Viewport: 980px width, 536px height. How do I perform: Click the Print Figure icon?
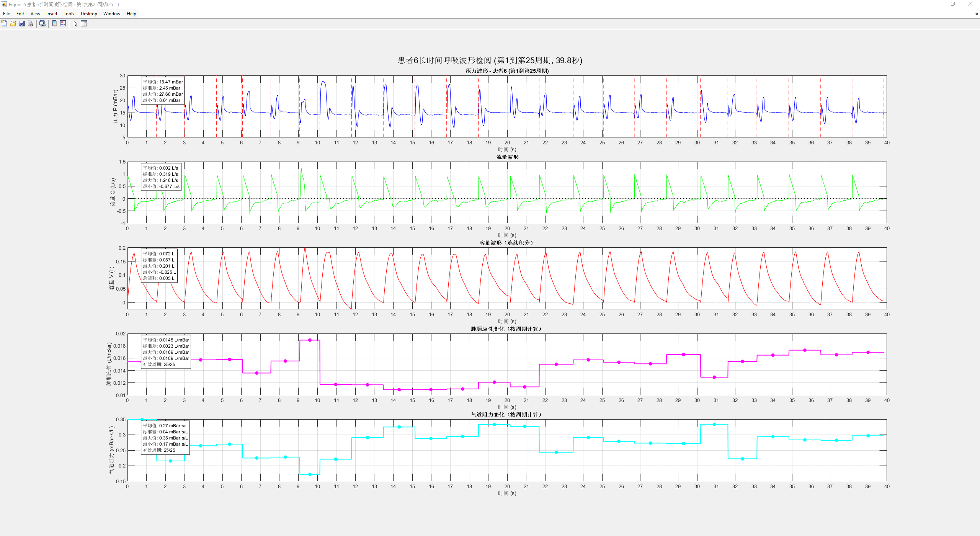(x=31, y=24)
